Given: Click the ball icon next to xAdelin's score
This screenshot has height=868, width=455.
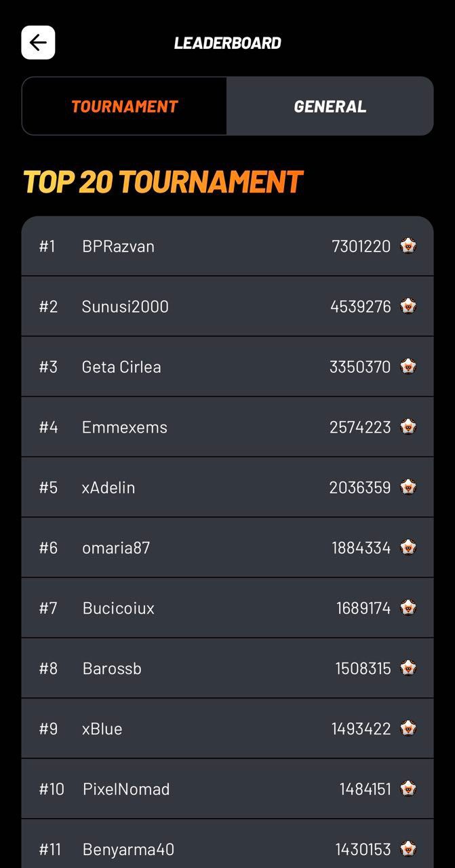Looking at the screenshot, I should (x=410, y=487).
